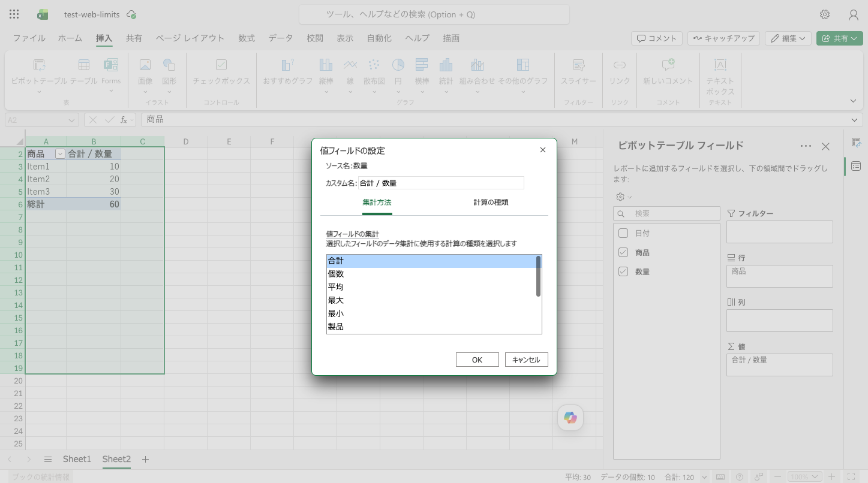The image size is (868, 483).
Task: Click the キャッチアップ button
Action: pyautogui.click(x=723, y=38)
